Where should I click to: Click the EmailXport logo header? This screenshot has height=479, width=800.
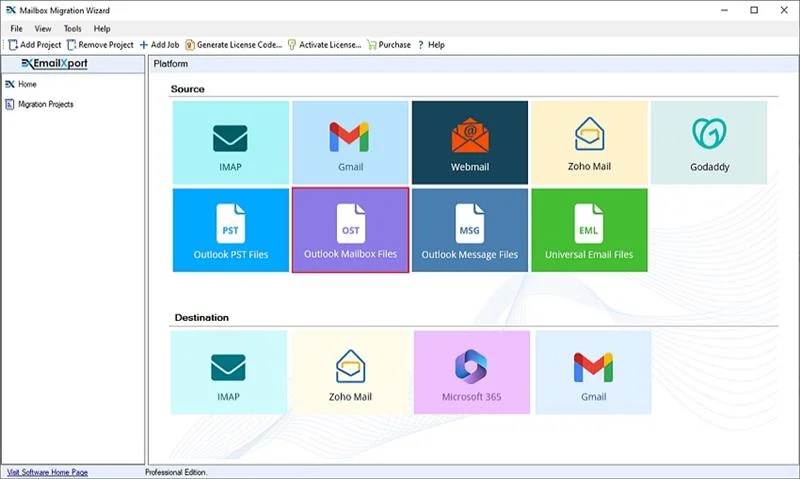pyautogui.click(x=55, y=64)
